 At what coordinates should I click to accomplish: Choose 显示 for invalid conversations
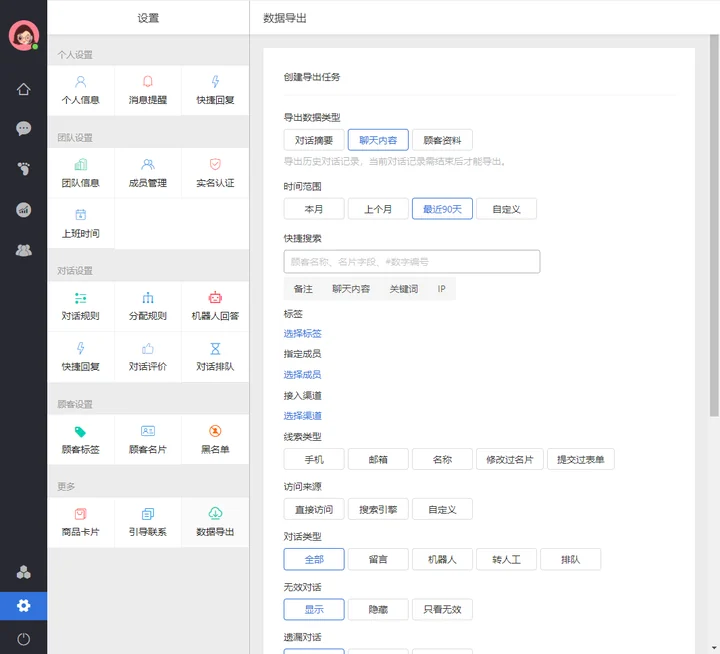pos(314,609)
